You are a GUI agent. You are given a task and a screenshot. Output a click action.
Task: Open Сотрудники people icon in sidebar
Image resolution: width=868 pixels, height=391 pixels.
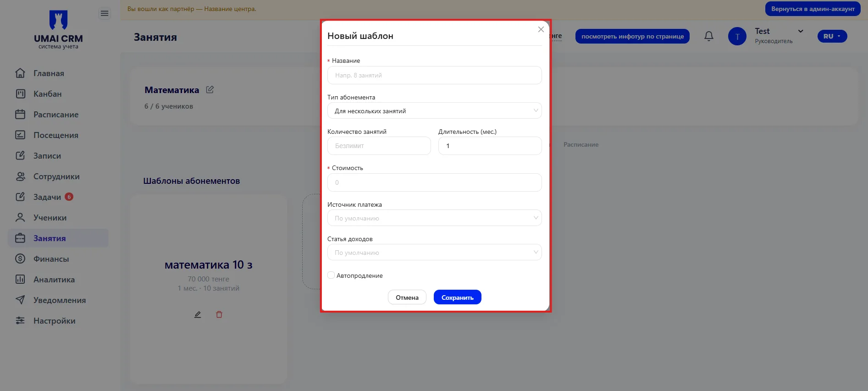20,176
